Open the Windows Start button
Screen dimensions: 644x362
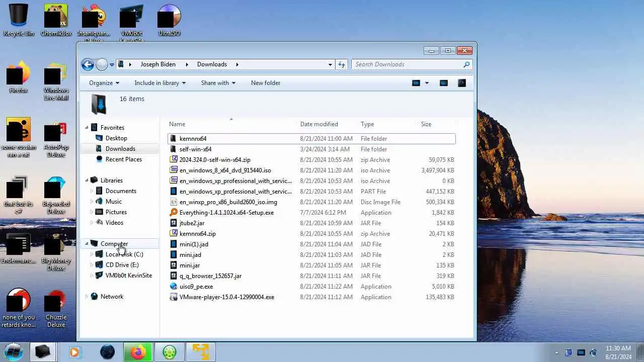click(14, 352)
